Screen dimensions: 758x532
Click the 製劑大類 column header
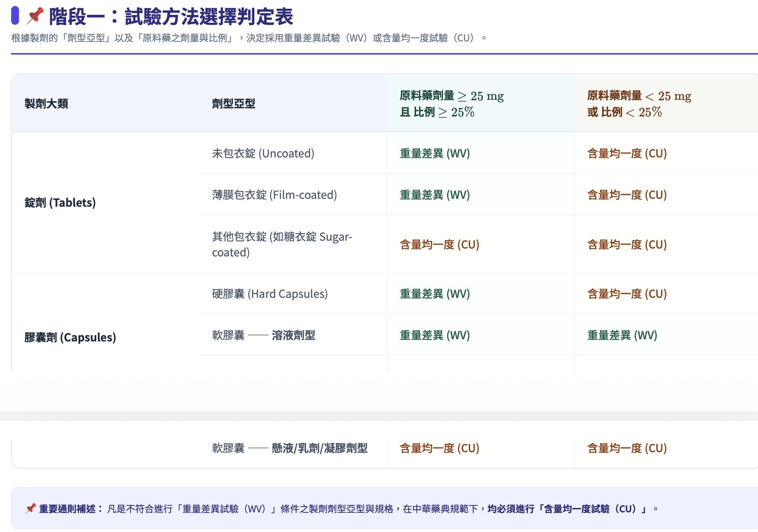click(46, 103)
